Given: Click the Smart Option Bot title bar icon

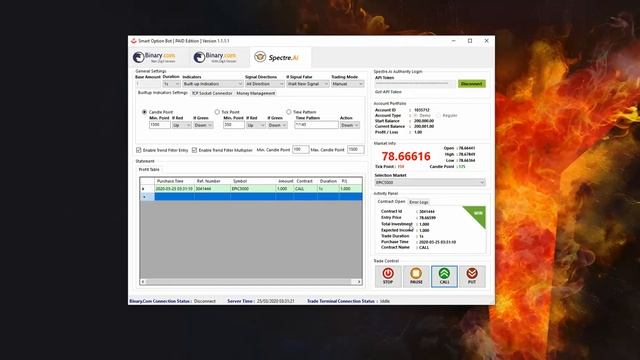Looking at the screenshot, I should coord(133,41).
